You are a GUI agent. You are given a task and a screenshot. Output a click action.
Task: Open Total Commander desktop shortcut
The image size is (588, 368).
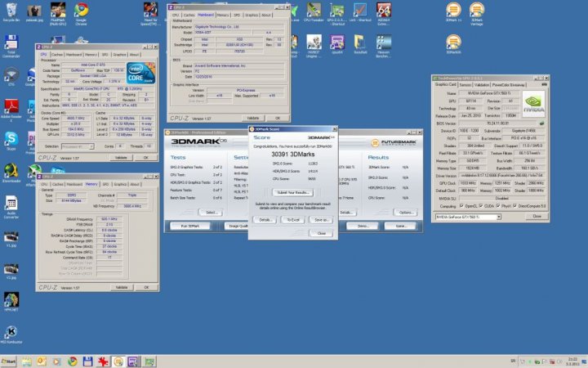click(11, 46)
